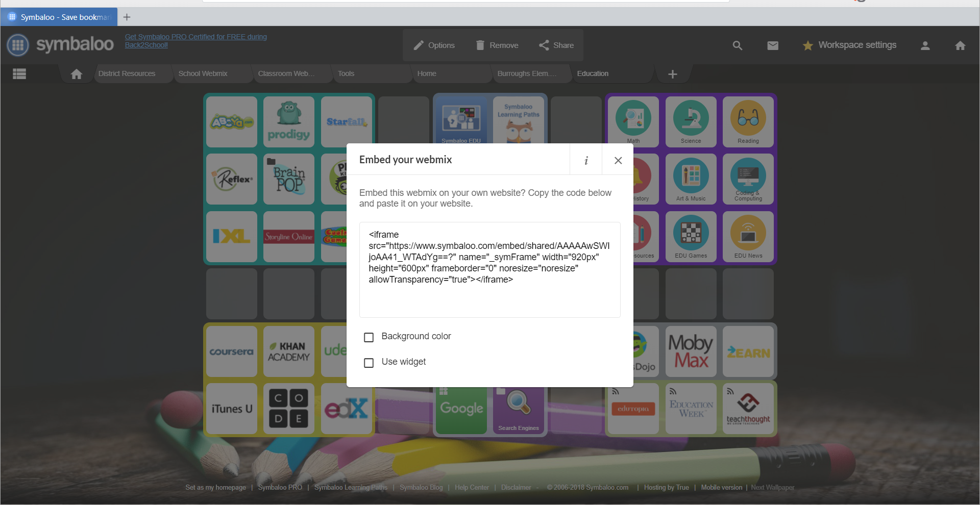Viewport: 980px width, 505px height.
Task: Open the webmix list menu icon
Action: point(19,74)
